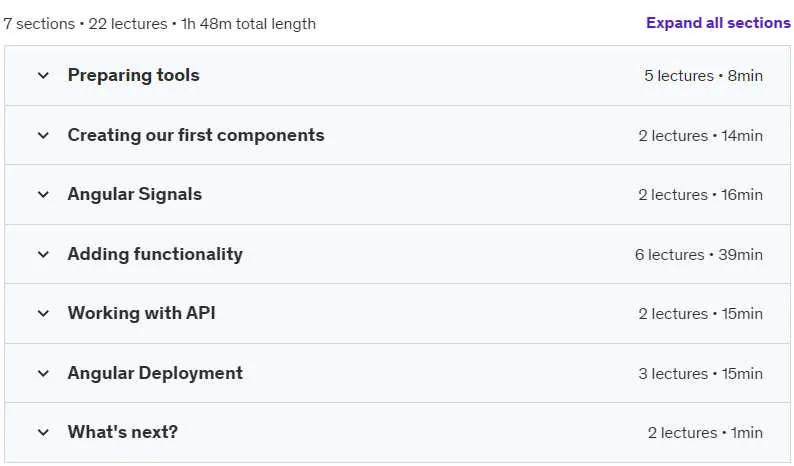Toggle the Angular Signals chevron arrow
794x466 pixels.
[x=44, y=195]
